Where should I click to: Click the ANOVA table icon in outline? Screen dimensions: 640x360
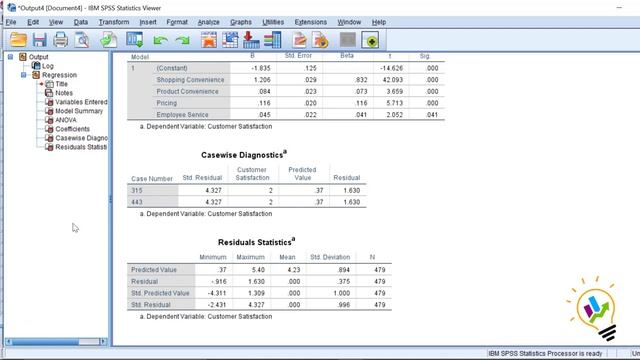click(x=49, y=120)
